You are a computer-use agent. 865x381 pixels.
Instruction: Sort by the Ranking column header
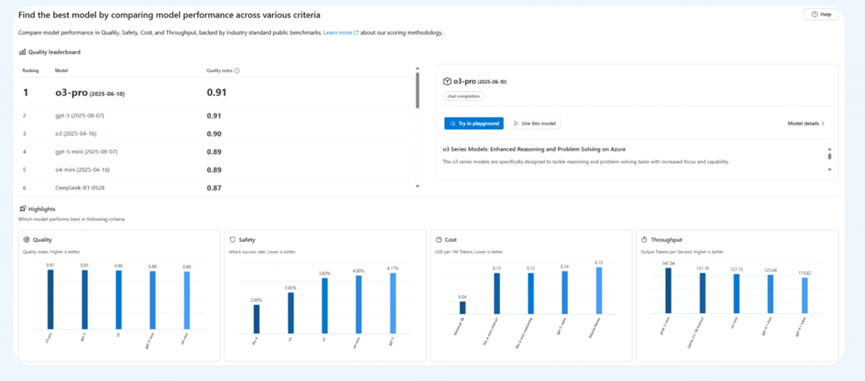click(x=30, y=71)
